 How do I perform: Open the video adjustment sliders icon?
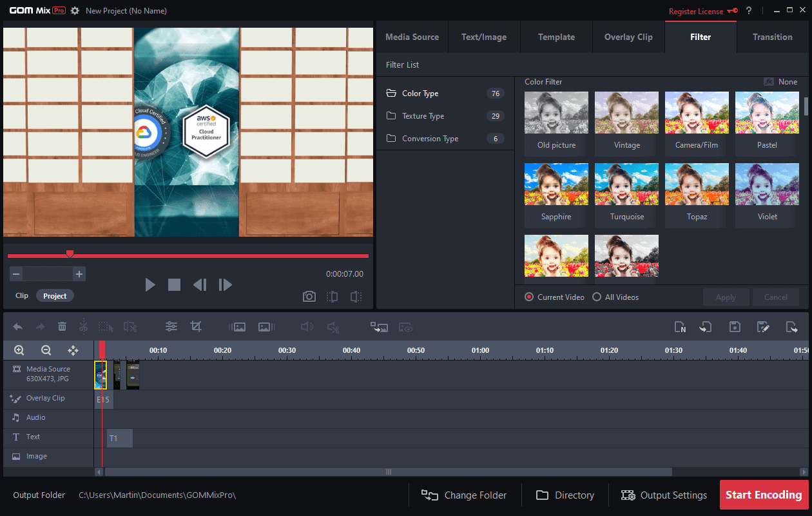coord(171,327)
